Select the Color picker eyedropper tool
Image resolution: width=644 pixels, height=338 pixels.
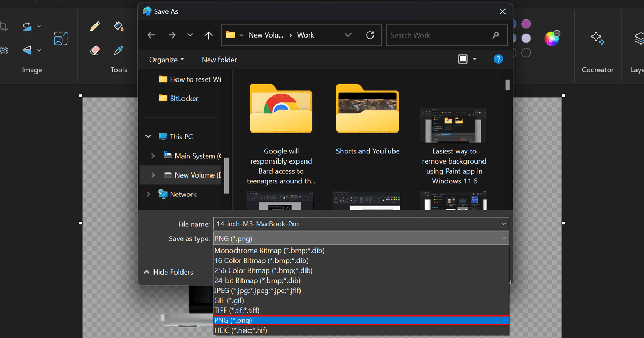pos(119,50)
